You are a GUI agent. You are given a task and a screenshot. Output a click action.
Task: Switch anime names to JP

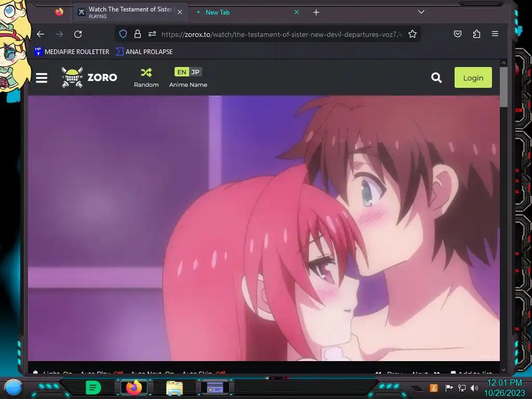pyautogui.click(x=195, y=72)
